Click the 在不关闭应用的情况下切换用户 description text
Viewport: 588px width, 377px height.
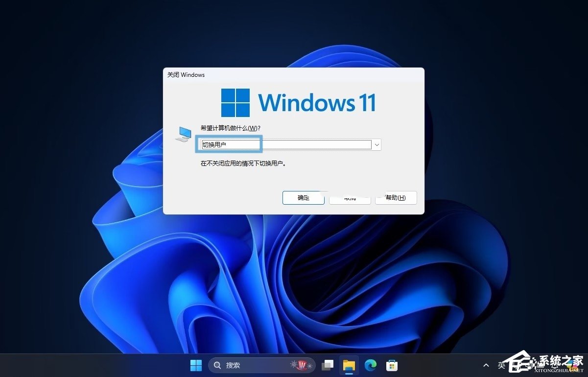click(243, 164)
